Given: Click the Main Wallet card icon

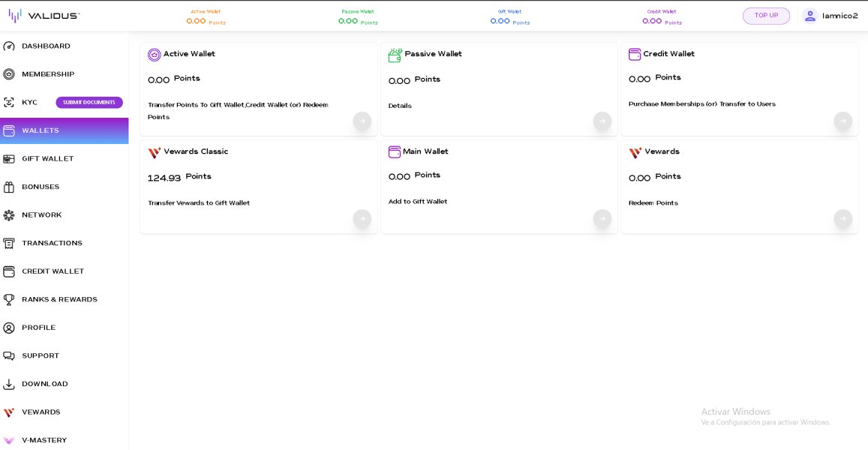Looking at the screenshot, I should point(395,152).
